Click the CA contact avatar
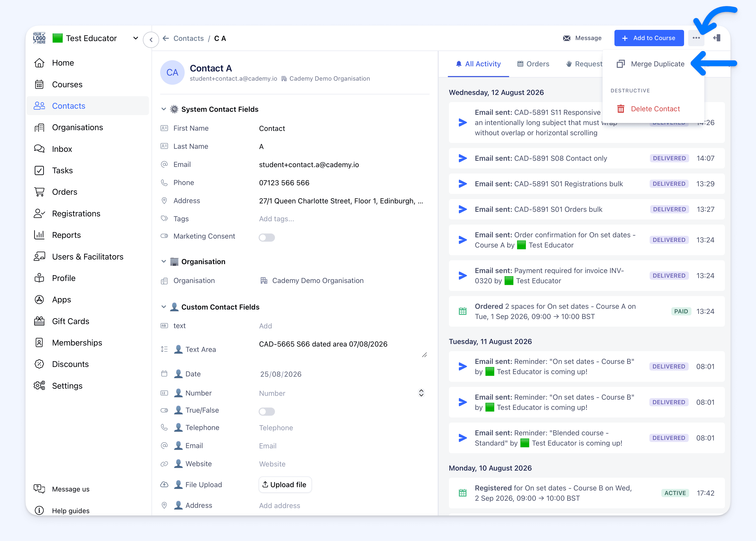The width and height of the screenshot is (756, 541). (172, 73)
